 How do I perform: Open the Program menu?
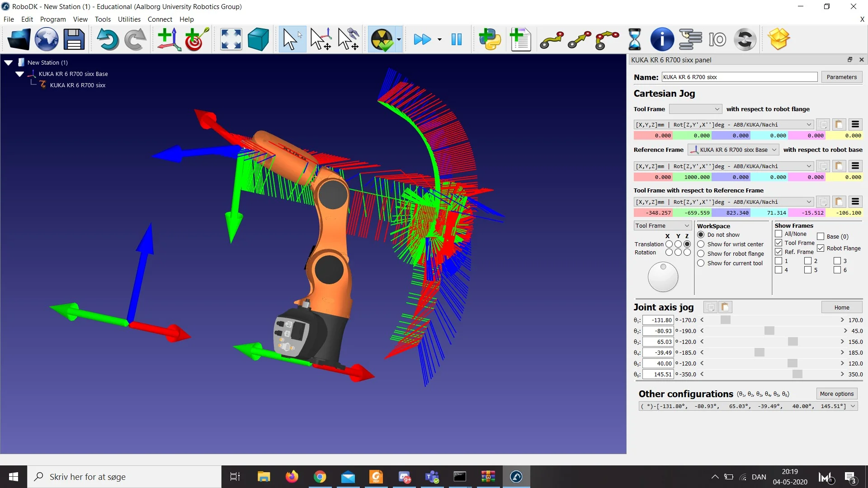pyautogui.click(x=52, y=19)
